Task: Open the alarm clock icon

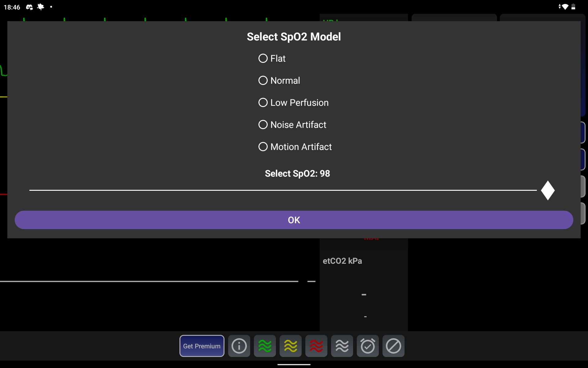Action: [x=367, y=346]
